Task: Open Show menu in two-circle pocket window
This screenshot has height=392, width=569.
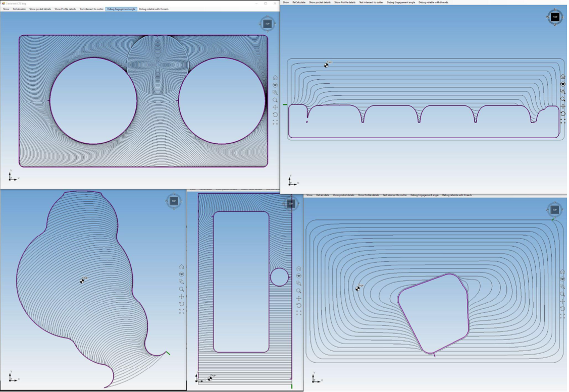Action: click(6, 9)
